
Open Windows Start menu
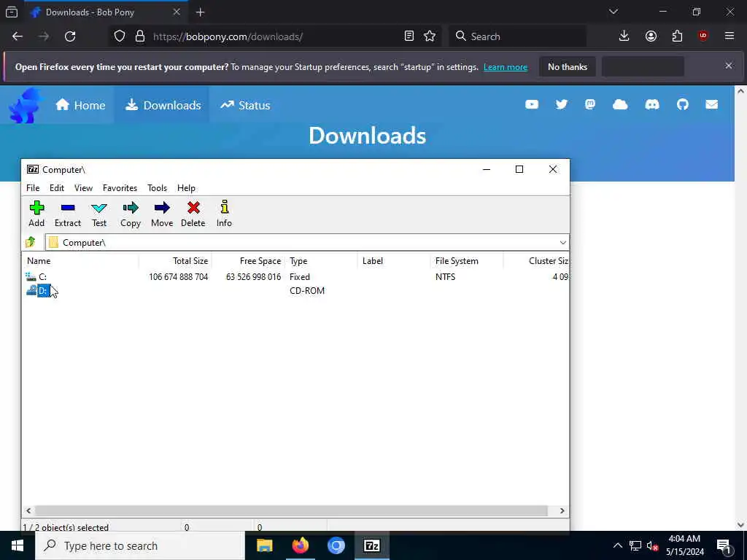click(18, 545)
